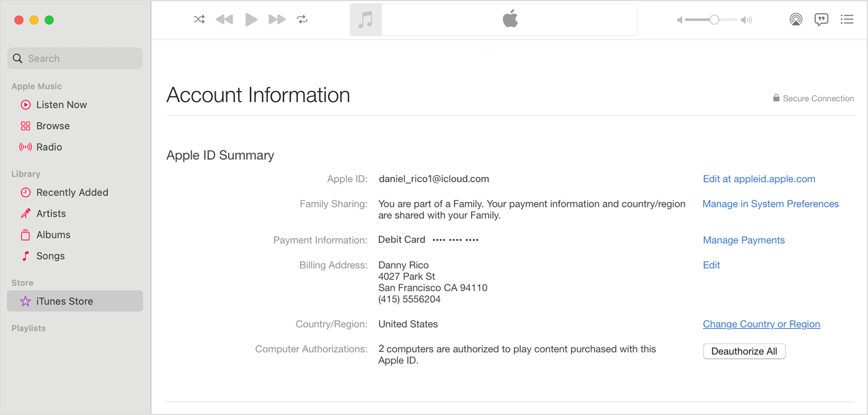Screen dimensions: 868x415
Task: Select Songs in the Library
Action: [x=50, y=256]
